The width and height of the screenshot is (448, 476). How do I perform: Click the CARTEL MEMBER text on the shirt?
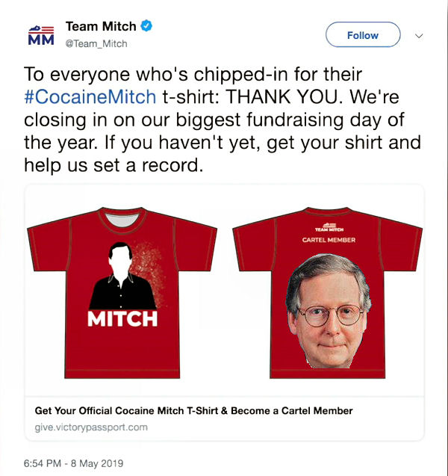329,240
